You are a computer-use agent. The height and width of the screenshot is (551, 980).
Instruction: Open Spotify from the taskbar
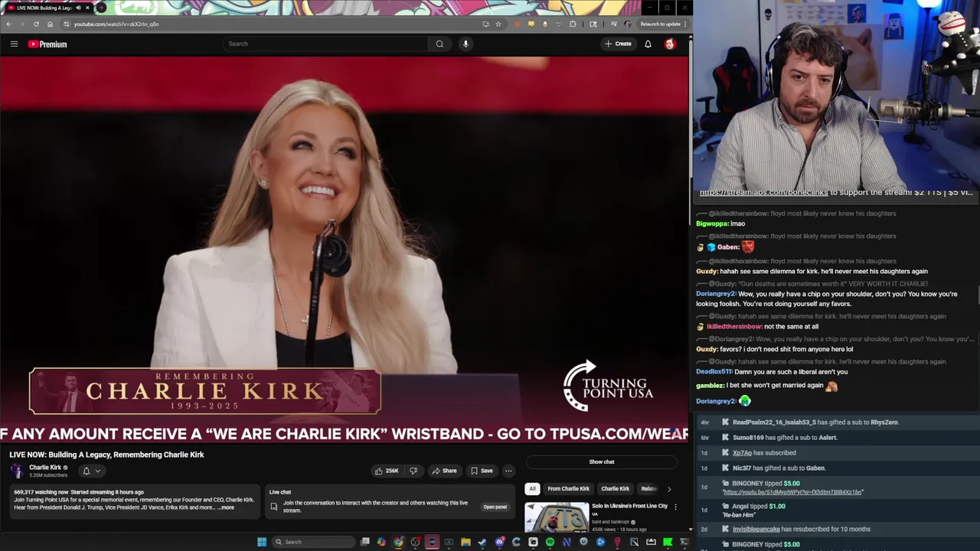pyautogui.click(x=550, y=542)
